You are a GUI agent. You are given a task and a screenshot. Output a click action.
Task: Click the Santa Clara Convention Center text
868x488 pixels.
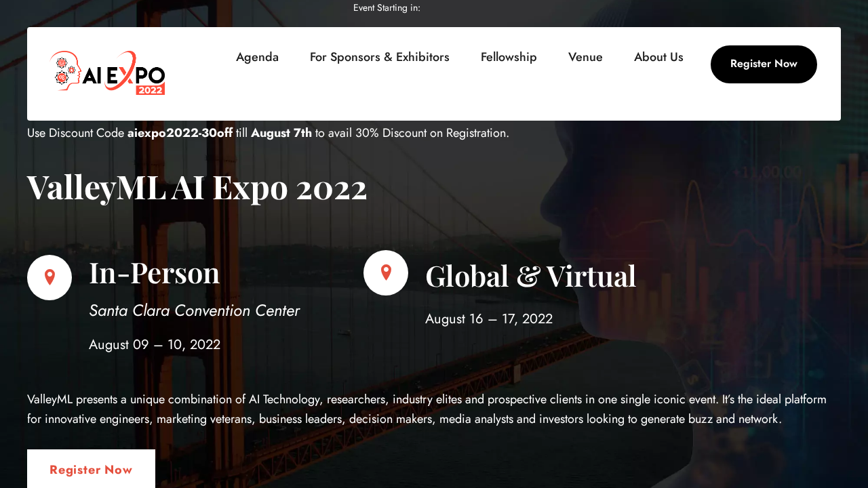194,310
